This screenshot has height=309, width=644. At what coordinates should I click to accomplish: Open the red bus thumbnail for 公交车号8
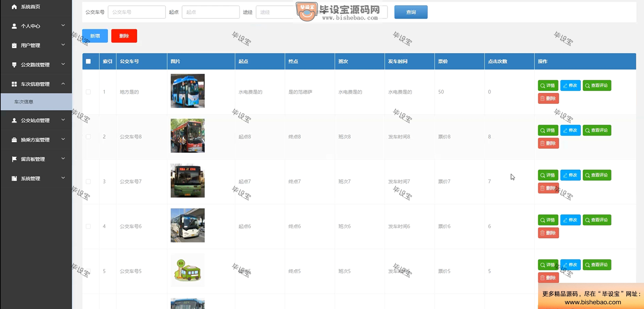pos(187,136)
